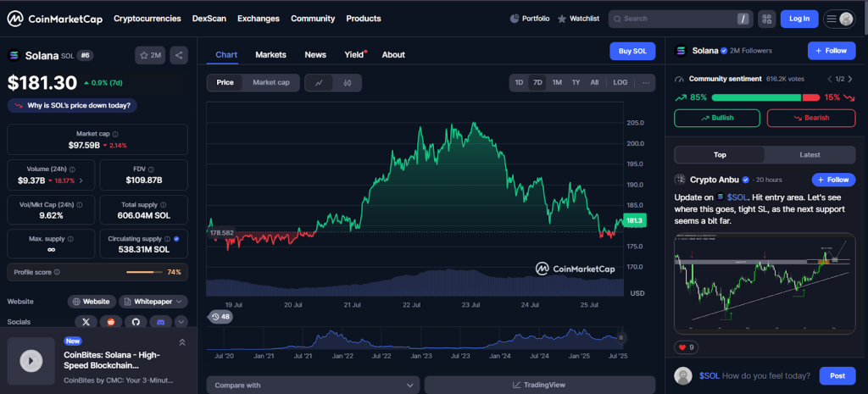Screen dimensions: 868x394
Task: Click the share icon beside Solana
Action: tap(179, 55)
